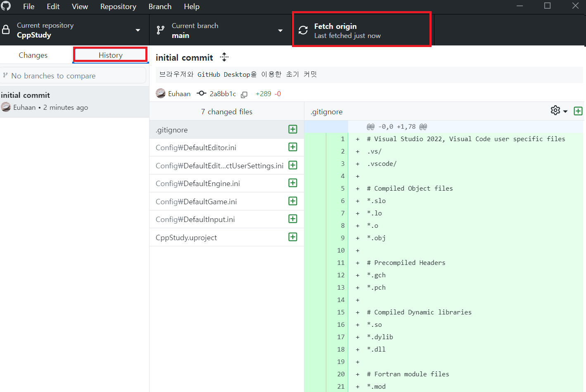This screenshot has height=392, width=586.
Task: Click the .gitignore diff header title
Action: 326,111
